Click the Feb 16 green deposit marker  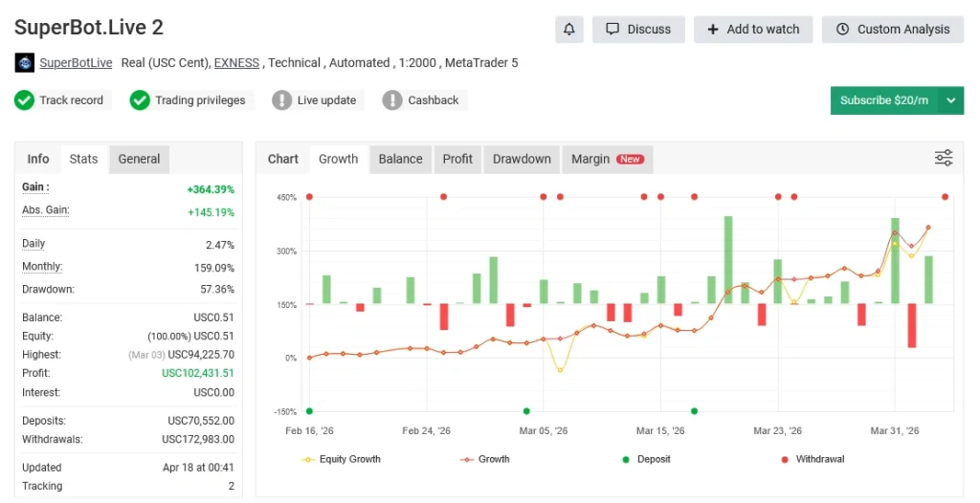309,411
